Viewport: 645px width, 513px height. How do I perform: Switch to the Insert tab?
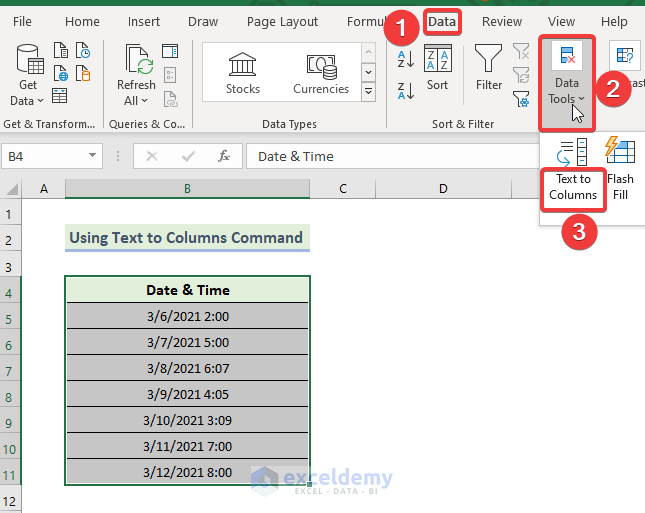pyautogui.click(x=144, y=21)
